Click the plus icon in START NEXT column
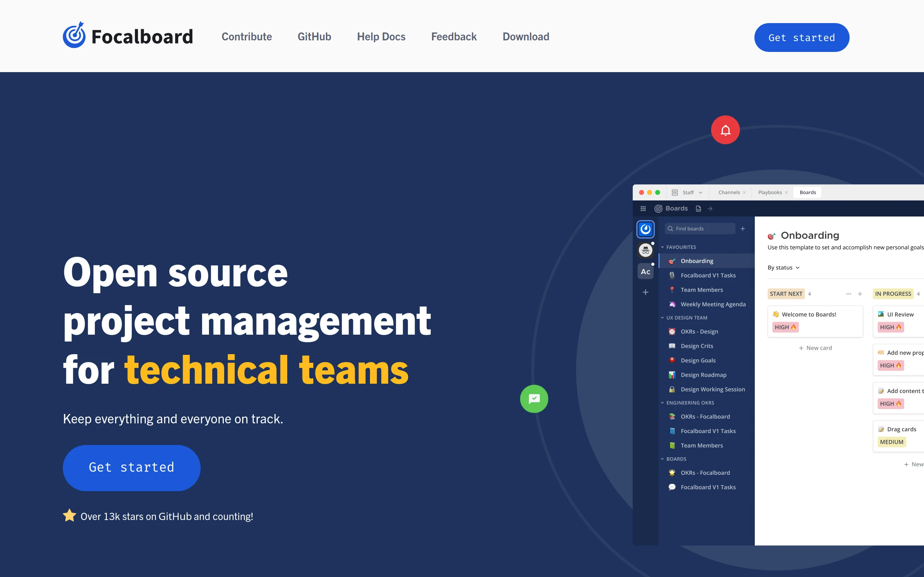Image resolution: width=924 pixels, height=577 pixels. tap(860, 294)
